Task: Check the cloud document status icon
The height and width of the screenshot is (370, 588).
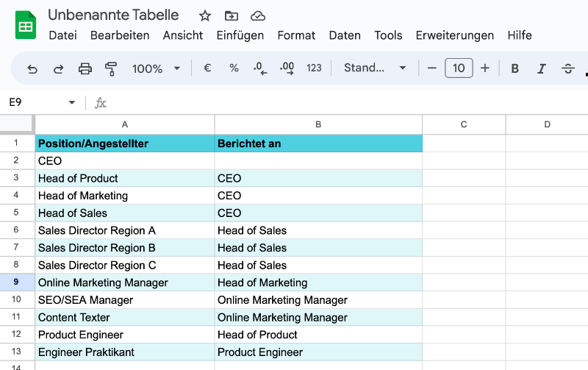Action: click(257, 15)
